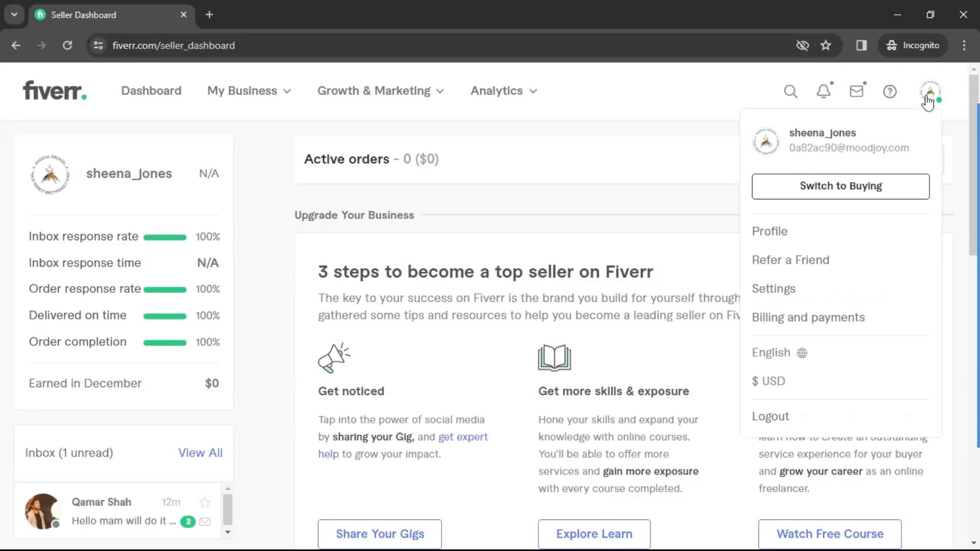The height and width of the screenshot is (551, 980).
Task: Select the Dashboard menu tab
Action: 151,90
